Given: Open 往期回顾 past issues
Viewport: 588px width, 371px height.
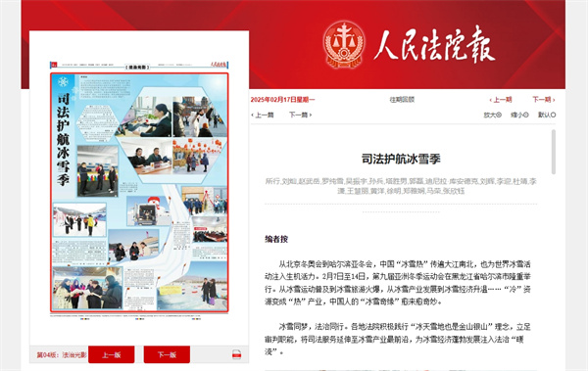Looking at the screenshot, I should (x=402, y=100).
